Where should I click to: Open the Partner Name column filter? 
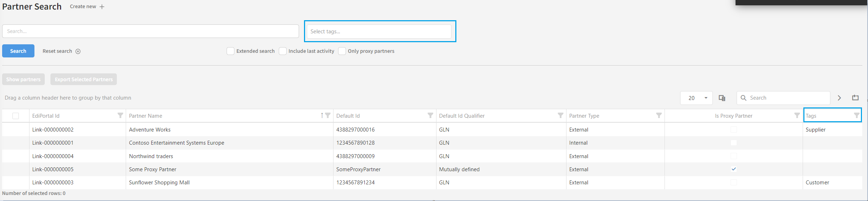point(328,116)
